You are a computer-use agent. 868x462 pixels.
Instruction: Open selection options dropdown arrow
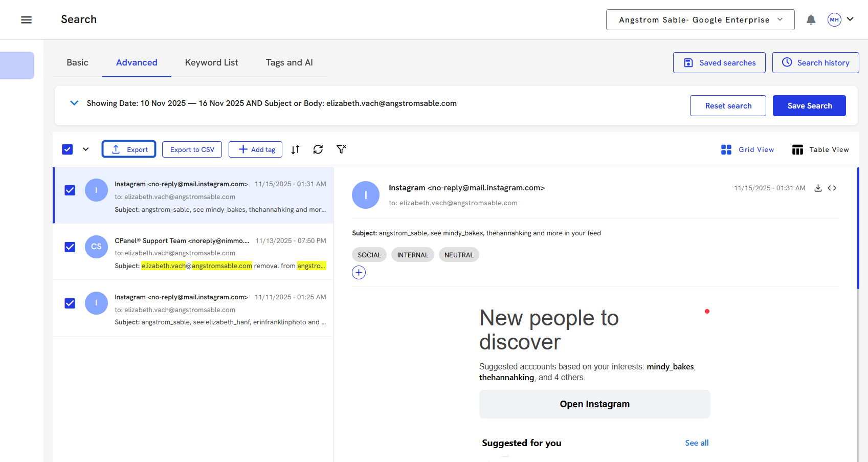(86, 149)
